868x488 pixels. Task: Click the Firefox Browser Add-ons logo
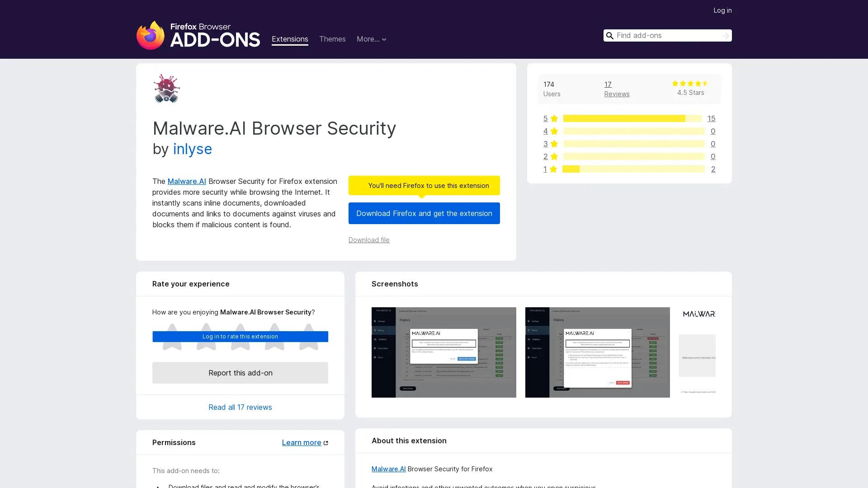point(198,36)
